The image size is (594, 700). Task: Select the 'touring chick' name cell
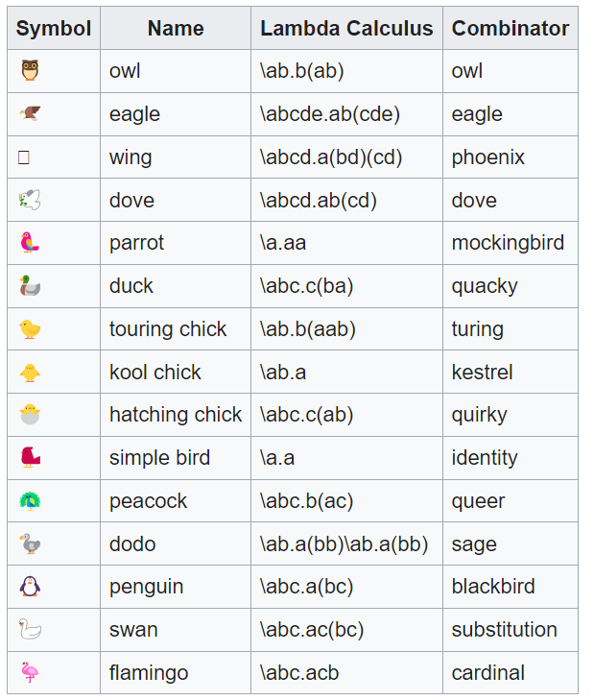pos(168,329)
